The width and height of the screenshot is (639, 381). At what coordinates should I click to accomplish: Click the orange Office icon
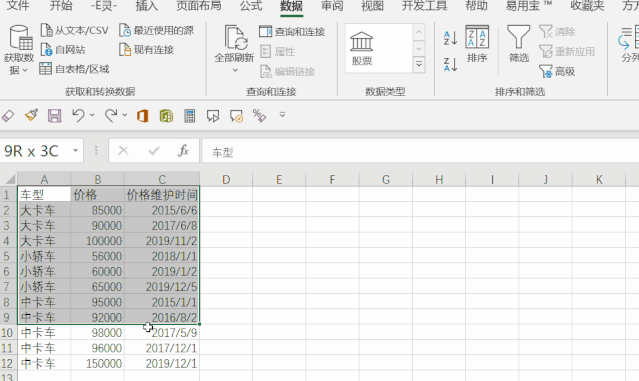click(143, 116)
